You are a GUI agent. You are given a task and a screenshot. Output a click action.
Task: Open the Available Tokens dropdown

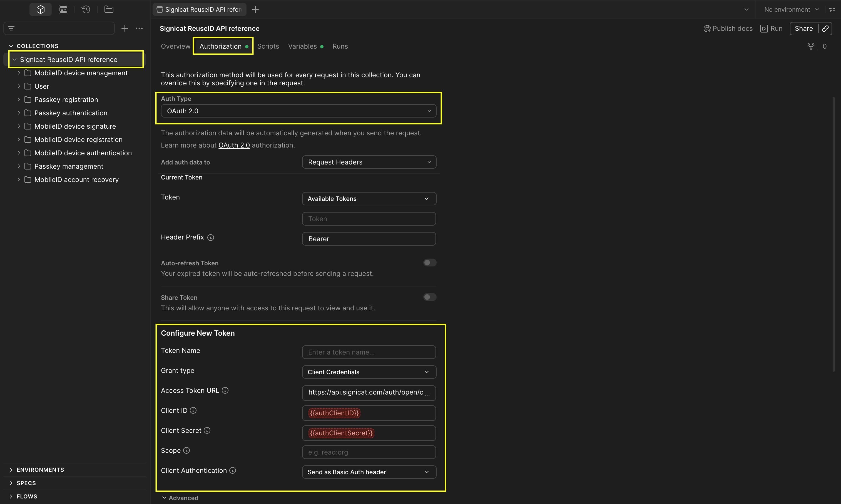[369, 199]
